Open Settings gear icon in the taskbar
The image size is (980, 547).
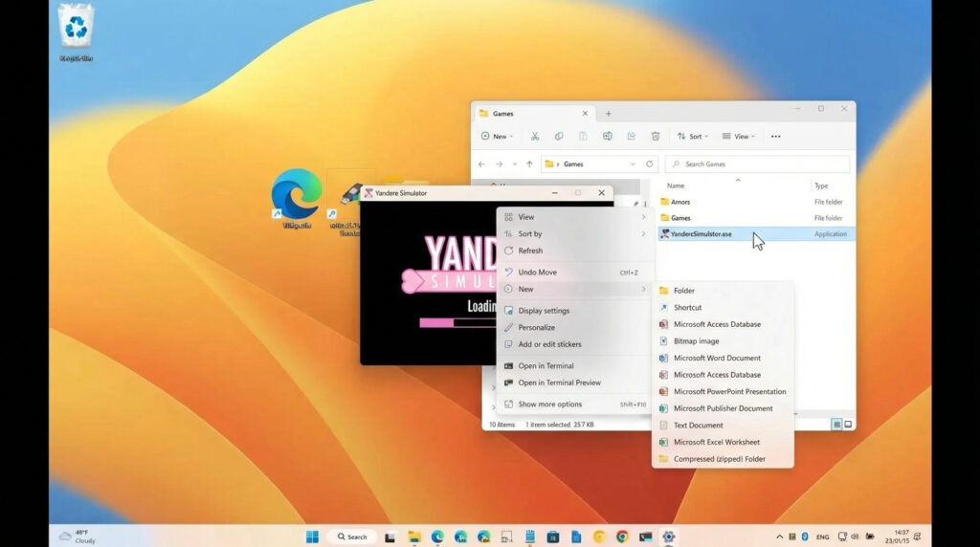coord(669,536)
